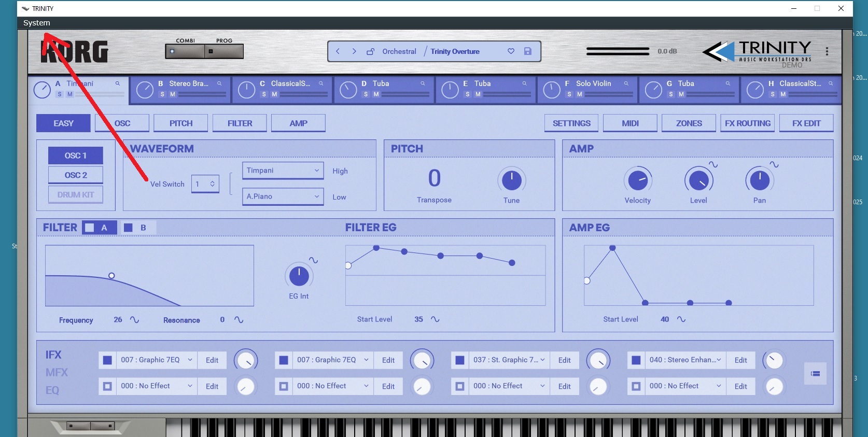Switch to the PITCH tab
Image resolution: width=868 pixels, height=437 pixels.
(x=181, y=123)
